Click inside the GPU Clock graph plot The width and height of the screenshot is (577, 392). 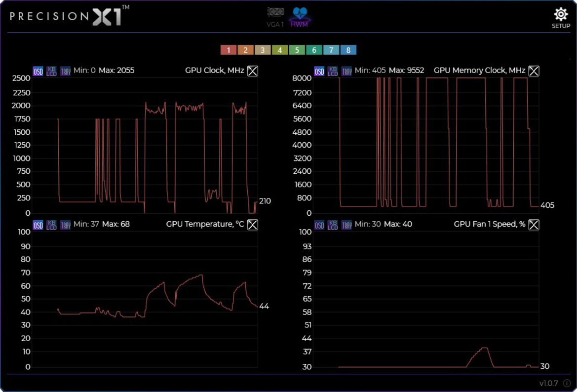(x=145, y=145)
